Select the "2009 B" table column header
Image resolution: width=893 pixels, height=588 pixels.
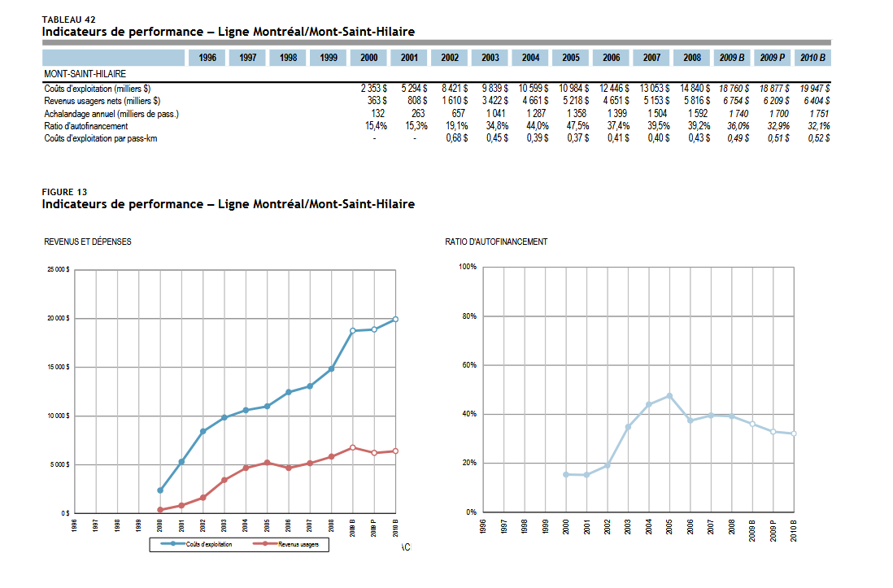[732, 58]
